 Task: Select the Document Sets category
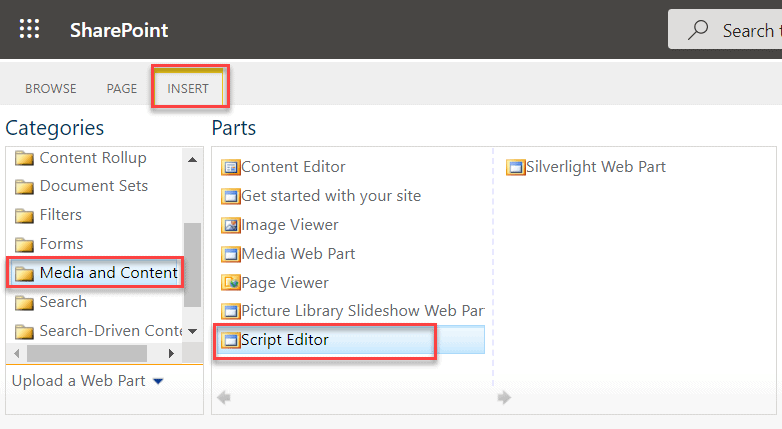(x=94, y=186)
